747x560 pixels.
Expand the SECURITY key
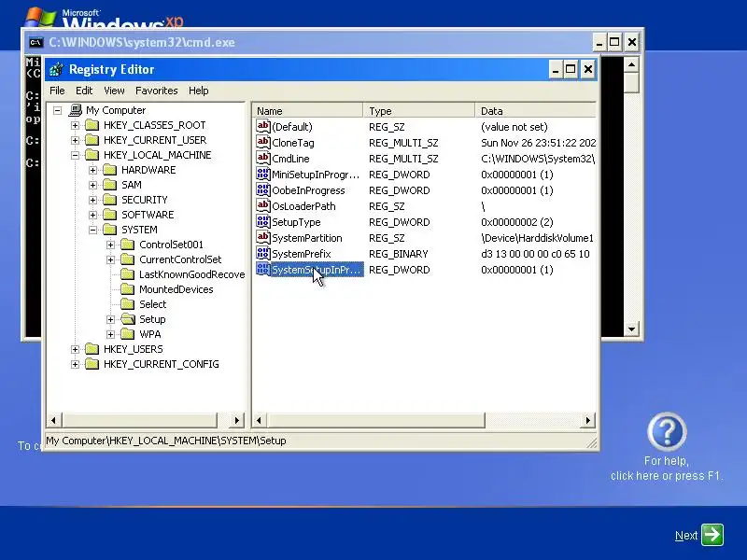coord(92,200)
